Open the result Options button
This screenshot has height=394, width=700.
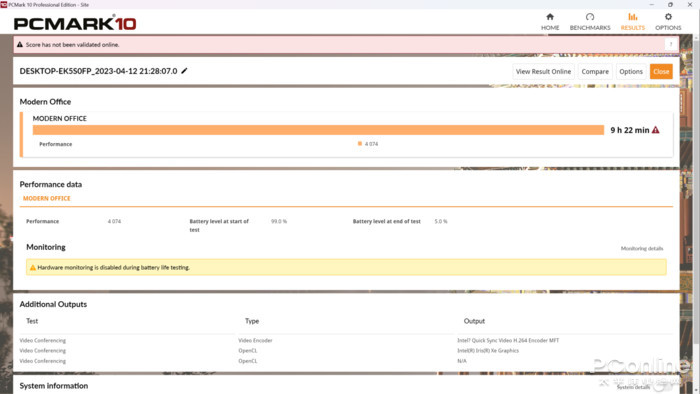pos(631,71)
